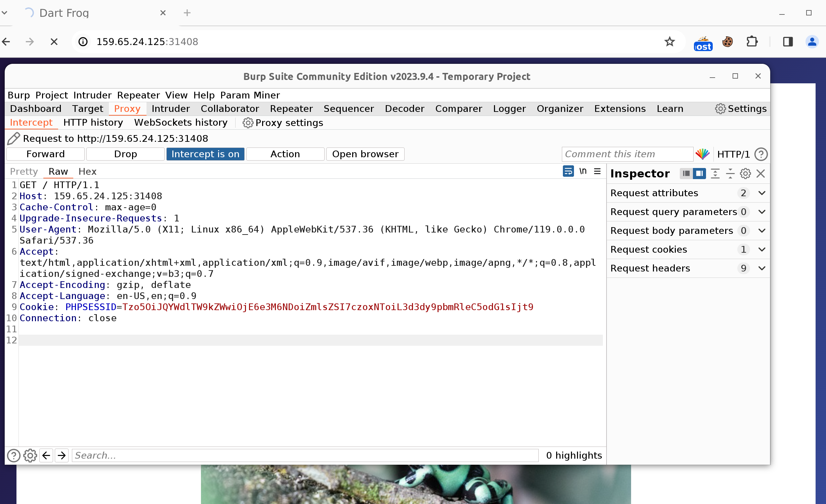This screenshot has height=504, width=826.
Task: Toggle the Intercept is on button
Action: tap(205, 154)
